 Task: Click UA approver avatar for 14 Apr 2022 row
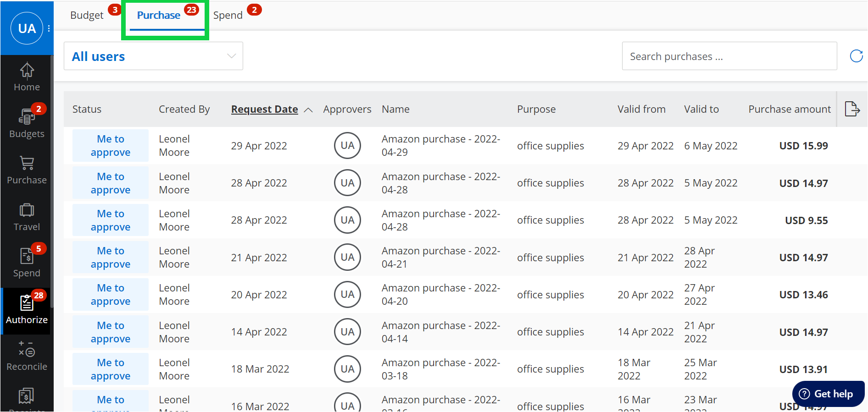[x=347, y=332]
